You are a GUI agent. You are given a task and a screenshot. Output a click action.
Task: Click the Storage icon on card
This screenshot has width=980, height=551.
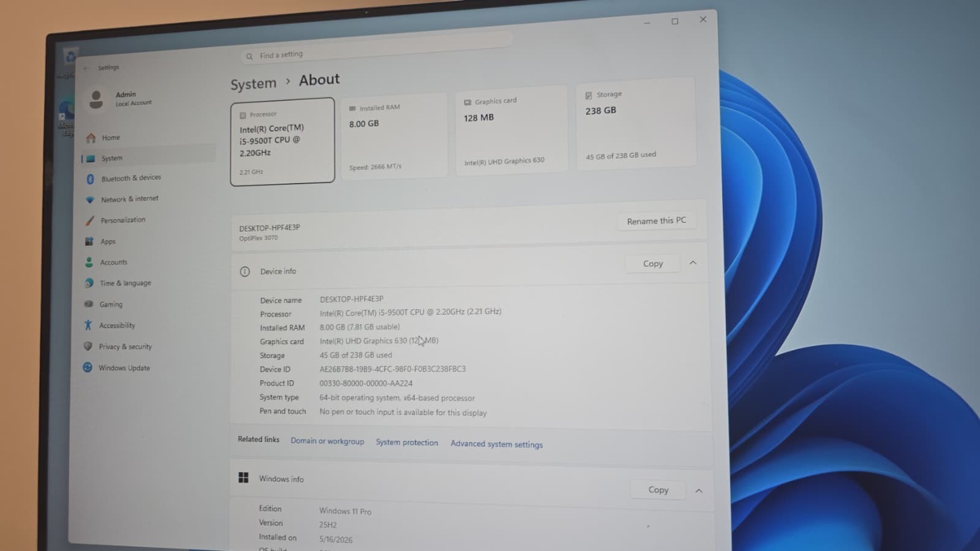click(x=589, y=96)
